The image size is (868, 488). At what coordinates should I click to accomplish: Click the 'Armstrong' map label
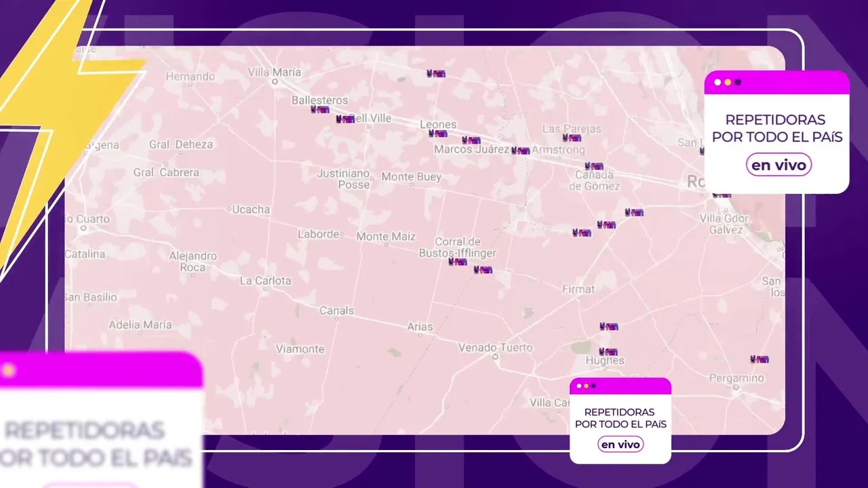click(558, 149)
